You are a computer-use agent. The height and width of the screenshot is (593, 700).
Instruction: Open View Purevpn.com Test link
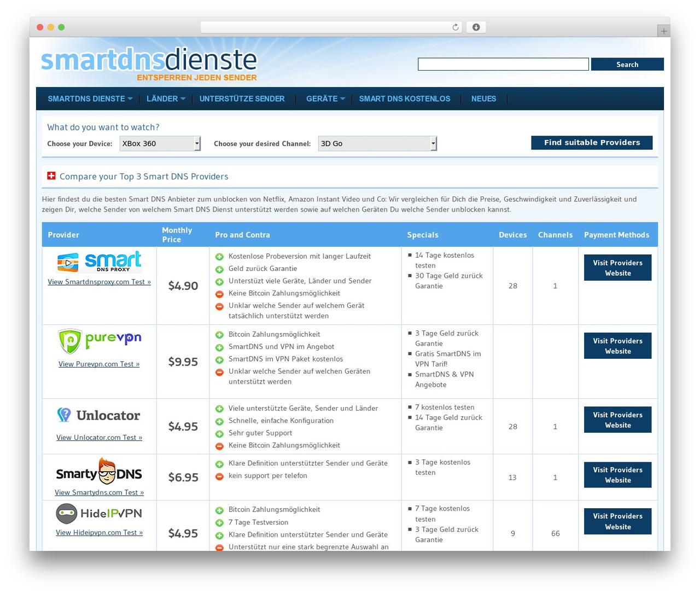[x=99, y=364]
